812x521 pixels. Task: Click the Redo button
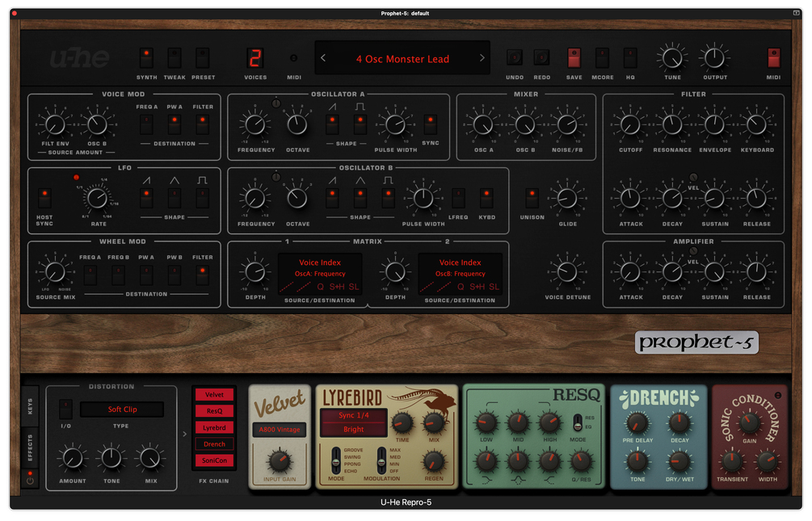(x=541, y=57)
